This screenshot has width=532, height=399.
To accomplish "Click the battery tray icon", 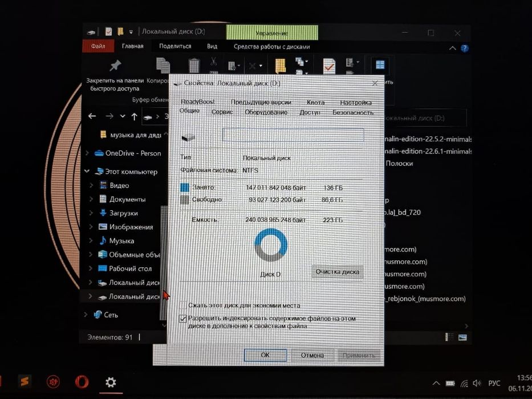I will 450,384.
